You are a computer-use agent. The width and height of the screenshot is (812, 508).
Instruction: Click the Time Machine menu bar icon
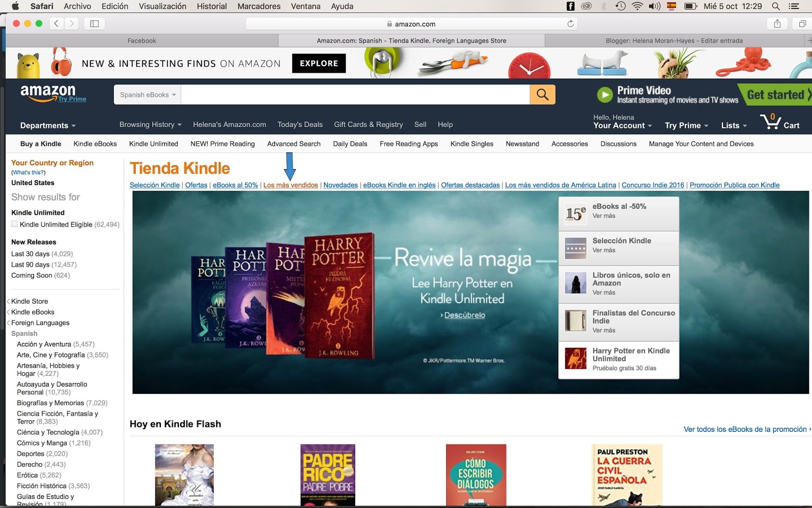coord(620,6)
